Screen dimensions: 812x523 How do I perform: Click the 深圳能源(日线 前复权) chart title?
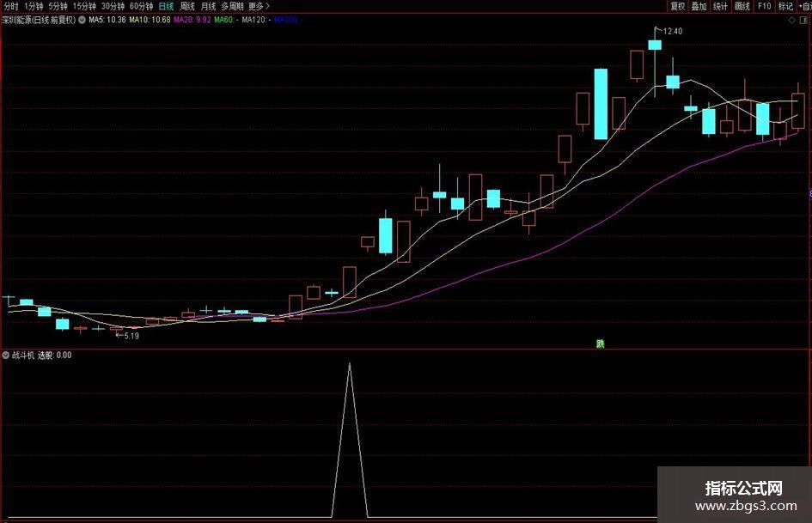39,20
